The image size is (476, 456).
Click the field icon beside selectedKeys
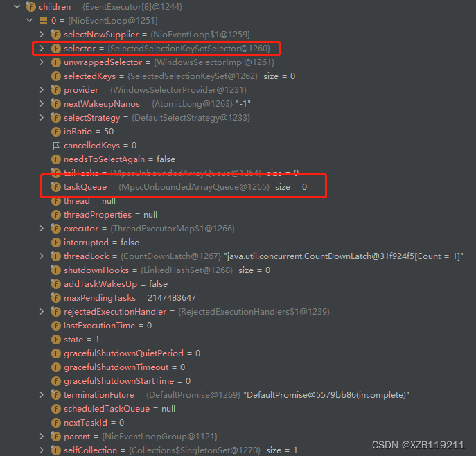coord(56,76)
